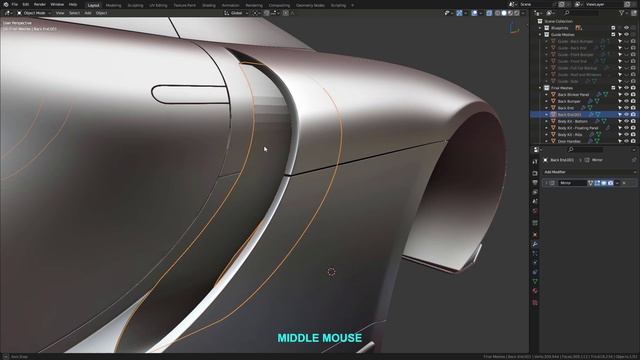Toggle X-ray mode icon
Image resolution: width=640 pixels, height=360 pixels.
point(489,13)
